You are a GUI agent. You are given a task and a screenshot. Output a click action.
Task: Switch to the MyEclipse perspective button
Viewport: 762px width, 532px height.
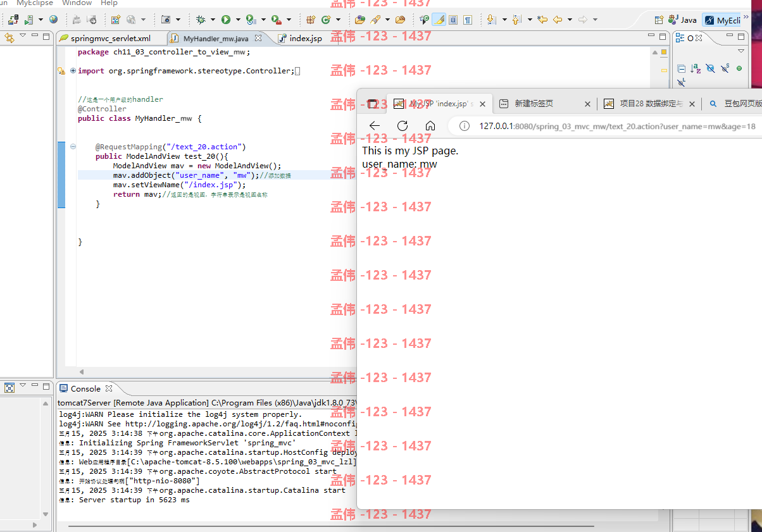point(722,20)
